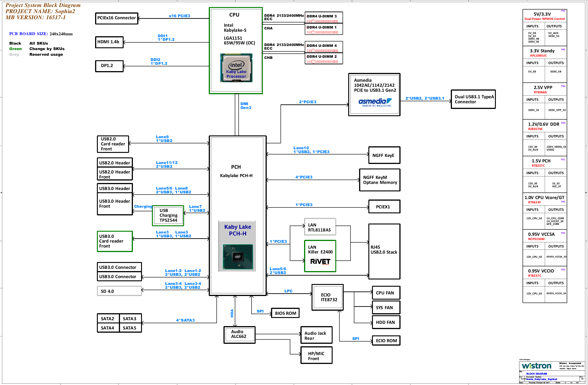Click the 'USB2.0 Card reader Front' block
The width and height of the screenshot is (588, 385).
tap(113, 144)
